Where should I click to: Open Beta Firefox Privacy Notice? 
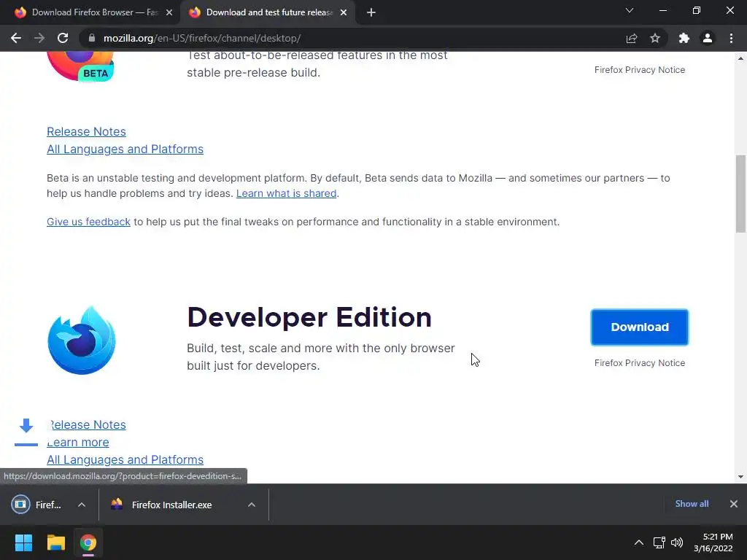coord(639,70)
